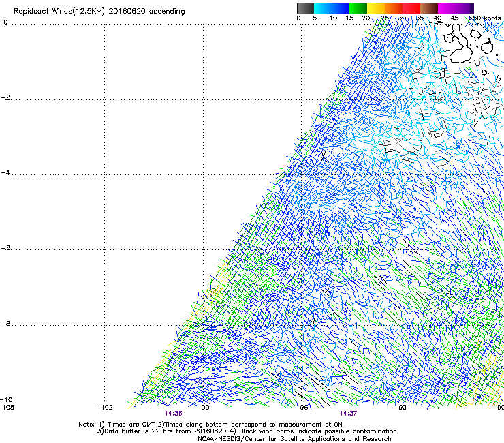Click the Santa Cruz island outline

pyautogui.click(x=487, y=48)
